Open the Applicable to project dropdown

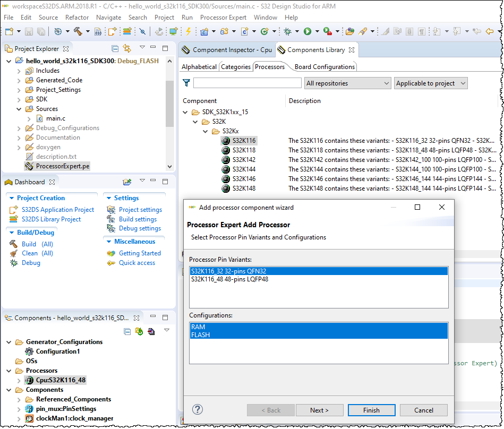click(x=431, y=83)
